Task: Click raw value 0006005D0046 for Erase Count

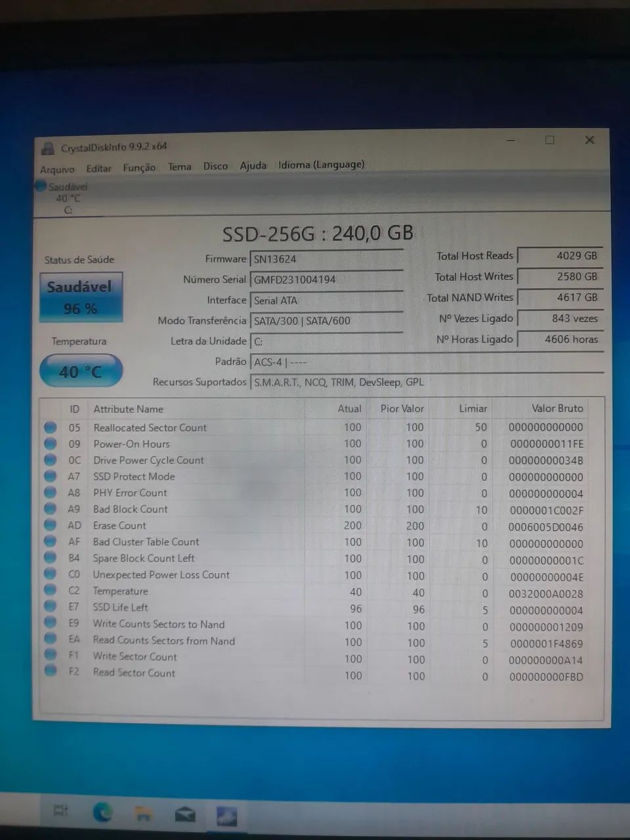Action: coord(545,527)
